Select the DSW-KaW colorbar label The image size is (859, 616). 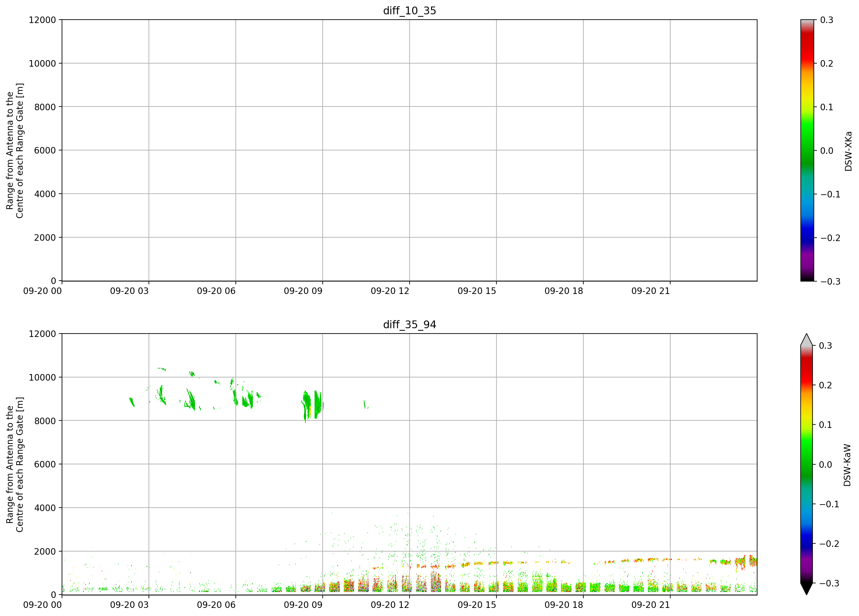click(x=847, y=465)
